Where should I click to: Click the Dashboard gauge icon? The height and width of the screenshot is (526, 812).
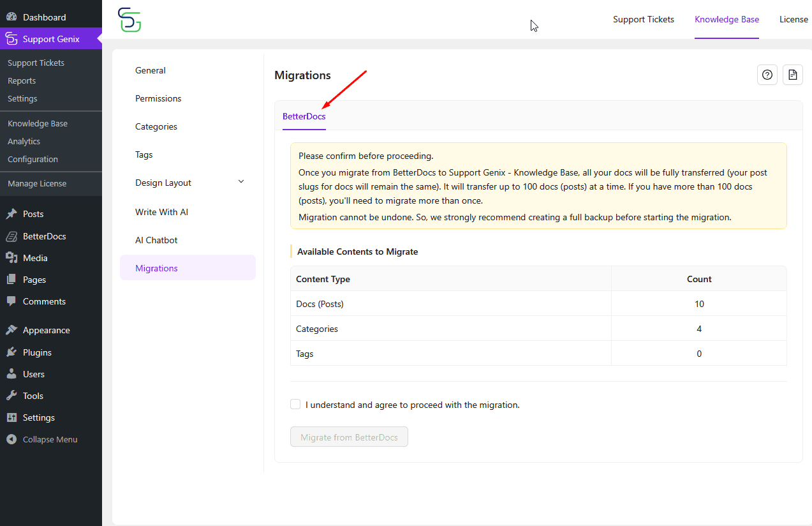click(x=11, y=17)
